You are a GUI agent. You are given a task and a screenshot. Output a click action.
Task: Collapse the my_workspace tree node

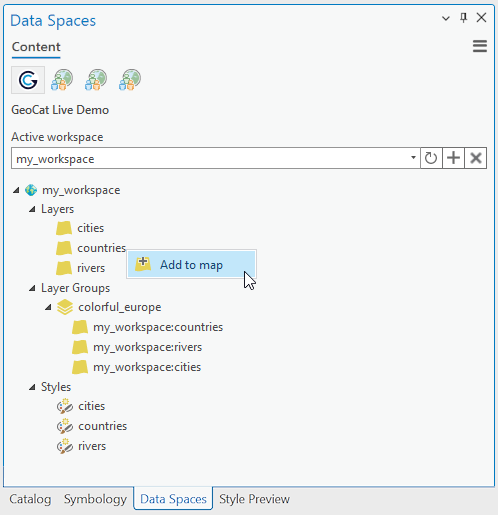pyautogui.click(x=16, y=190)
